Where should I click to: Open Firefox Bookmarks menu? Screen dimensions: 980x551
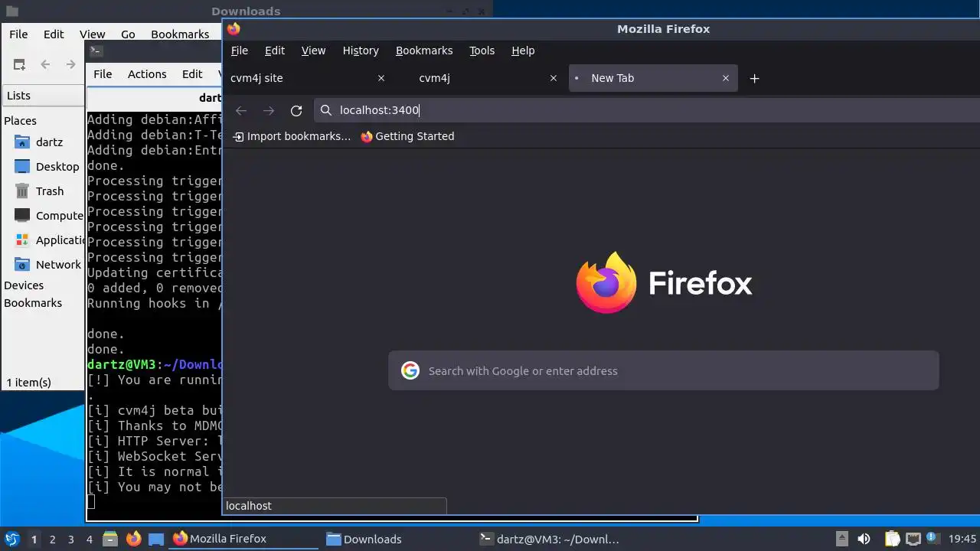pyautogui.click(x=424, y=51)
